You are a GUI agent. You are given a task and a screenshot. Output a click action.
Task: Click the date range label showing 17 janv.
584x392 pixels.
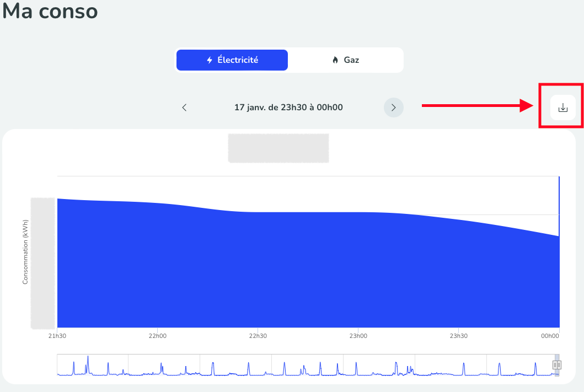(x=288, y=107)
